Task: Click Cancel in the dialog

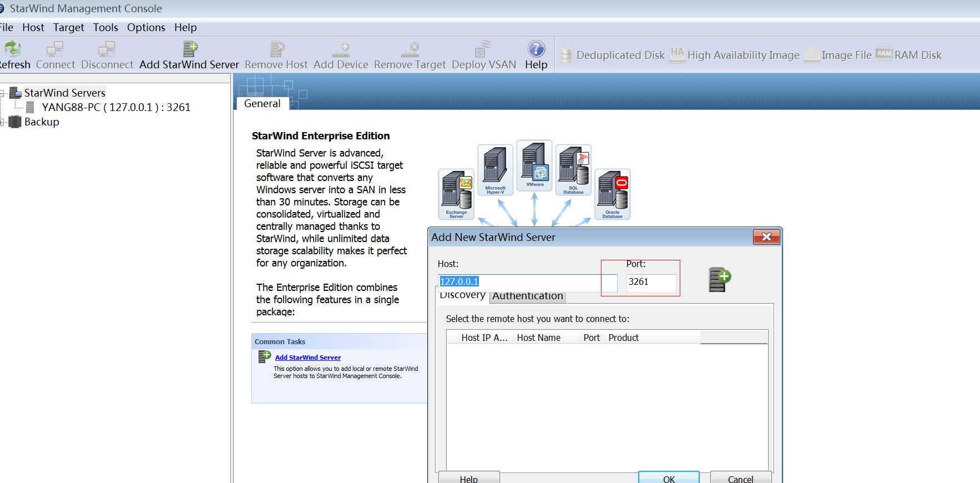Action: [x=741, y=477]
